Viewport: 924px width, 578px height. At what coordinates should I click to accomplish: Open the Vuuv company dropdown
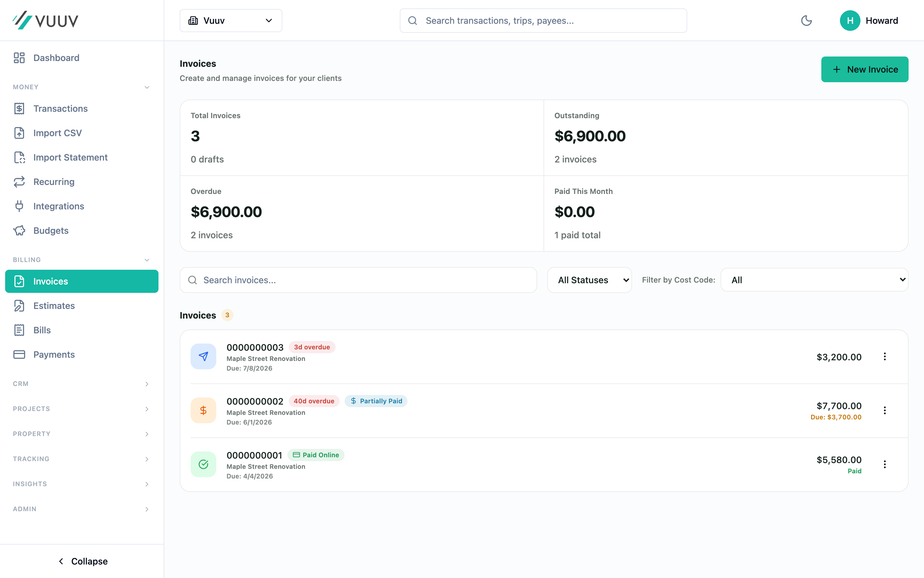pyautogui.click(x=231, y=21)
